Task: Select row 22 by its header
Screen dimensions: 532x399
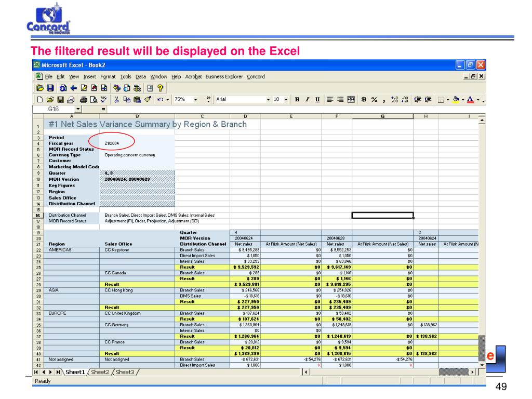Action: (x=38, y=250)
